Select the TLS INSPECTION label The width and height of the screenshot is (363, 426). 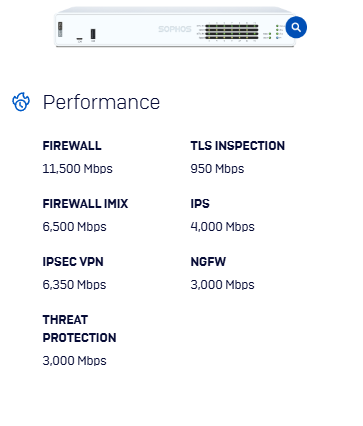click(238, 146)
